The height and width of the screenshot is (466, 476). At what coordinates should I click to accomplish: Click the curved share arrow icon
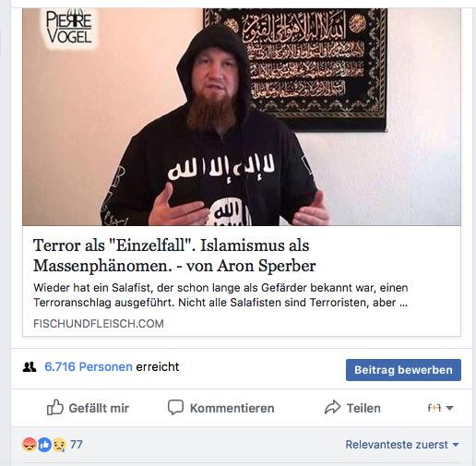[332, 407]
